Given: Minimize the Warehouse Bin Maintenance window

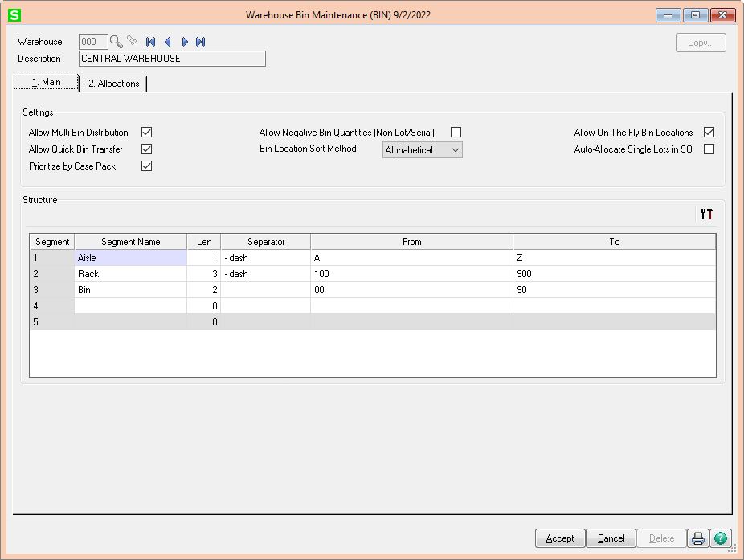Looking at the screenshot, I should [668, 15].
